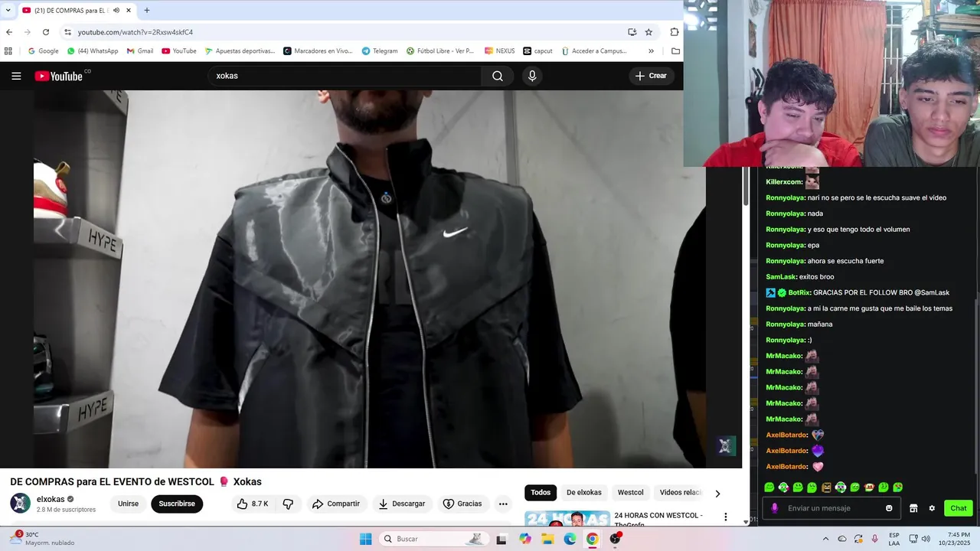Image resolution: width=980 pixels, height=551 pixels.
Task: Open the tab search dropdown arrow
Action: coord(8,11)
